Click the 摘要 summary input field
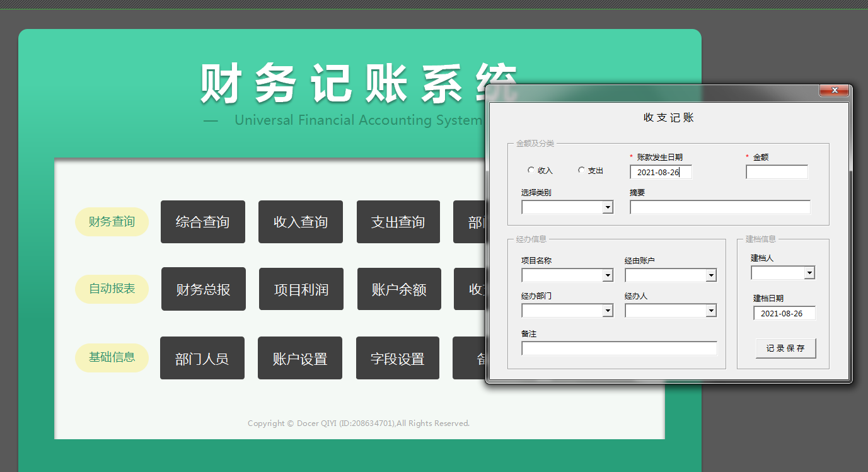 coord(719,207)
